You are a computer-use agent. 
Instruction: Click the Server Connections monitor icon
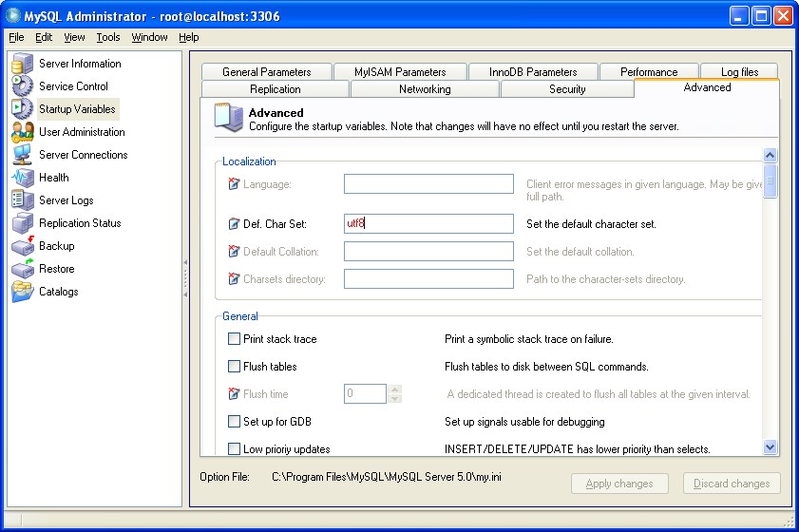23,155
